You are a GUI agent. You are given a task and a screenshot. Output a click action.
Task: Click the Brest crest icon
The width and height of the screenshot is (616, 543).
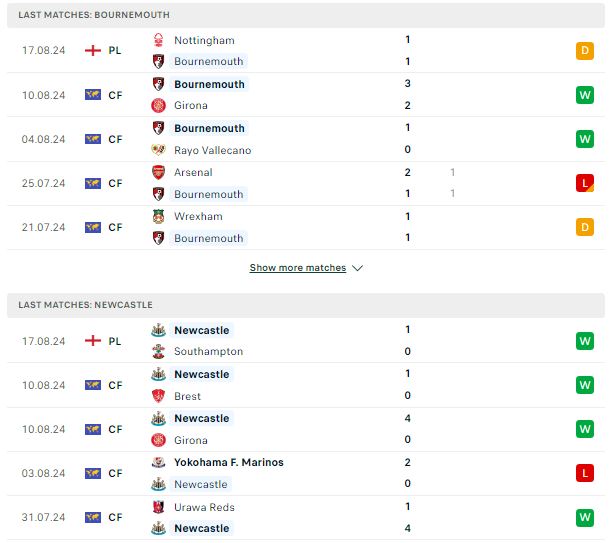point(158,396)
